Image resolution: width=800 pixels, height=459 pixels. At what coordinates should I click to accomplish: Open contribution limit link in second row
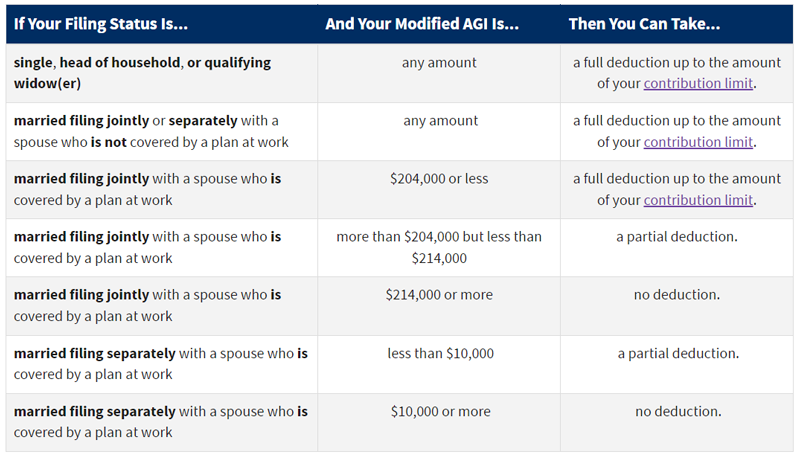pos(698,142)
